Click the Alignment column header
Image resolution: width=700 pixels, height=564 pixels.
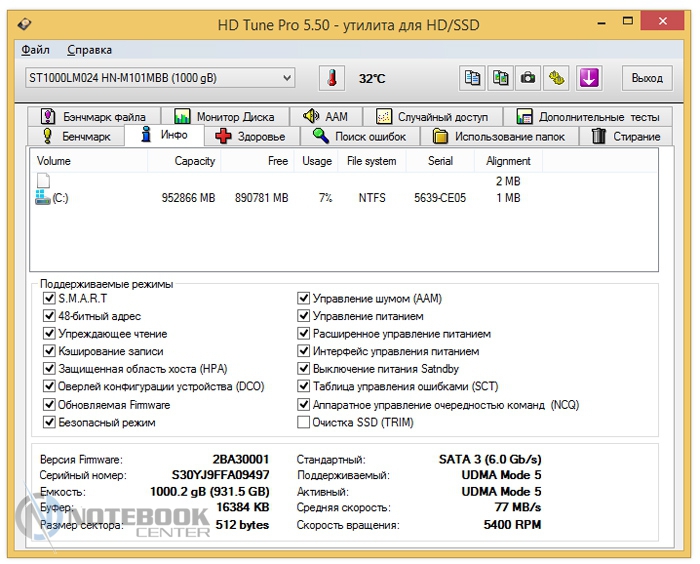coord(508,161)
